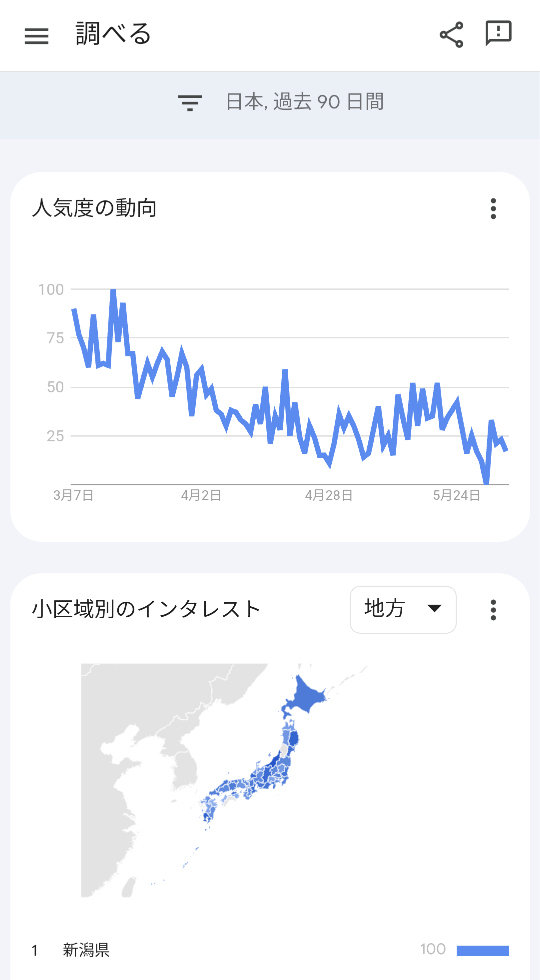This screenshot has height=980, width=540.
Task: Click the 5月24日 date label on chart
Action: click(457, 495)
